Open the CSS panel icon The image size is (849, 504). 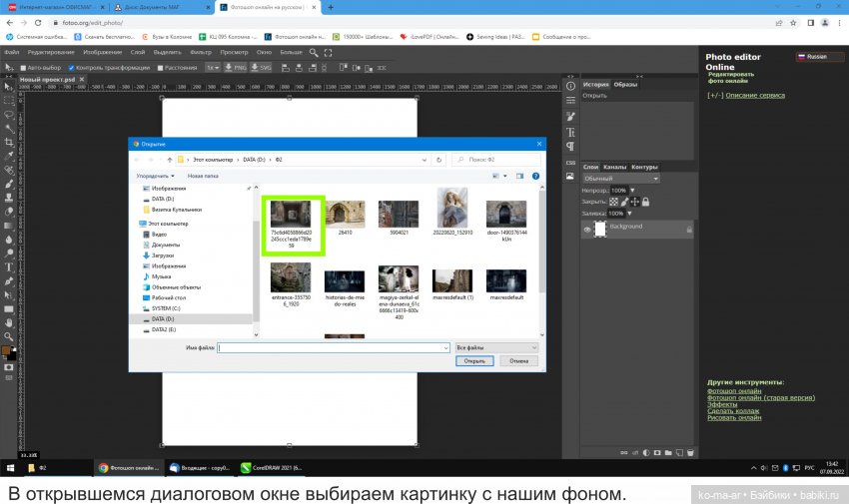(571, 163)
